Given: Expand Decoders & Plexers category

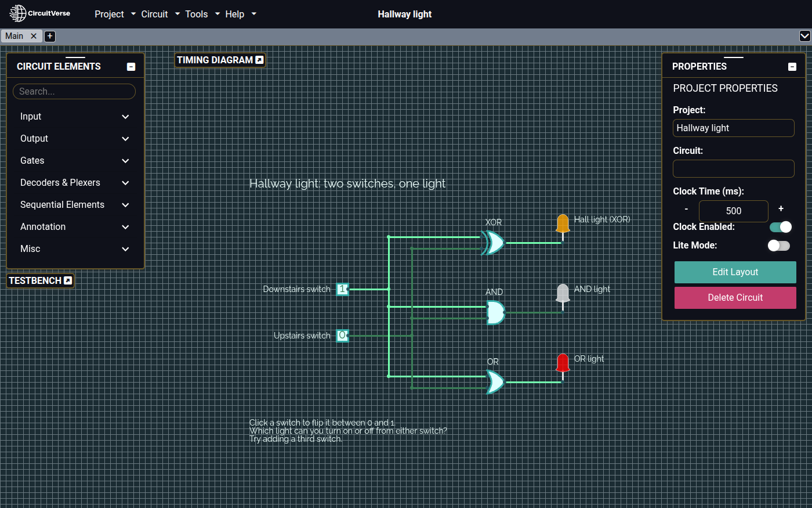Looking at the screenshot, I should (74, 183).
